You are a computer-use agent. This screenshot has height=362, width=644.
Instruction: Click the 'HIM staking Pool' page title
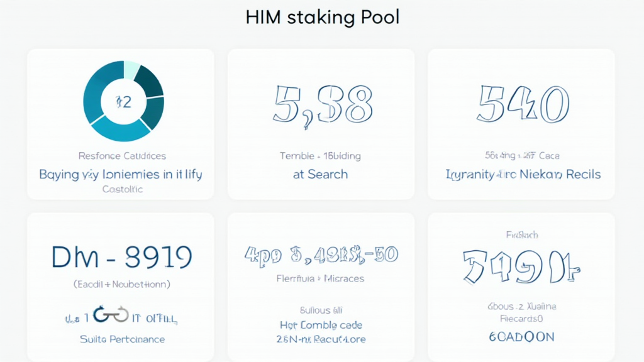[x=322, y=17]
